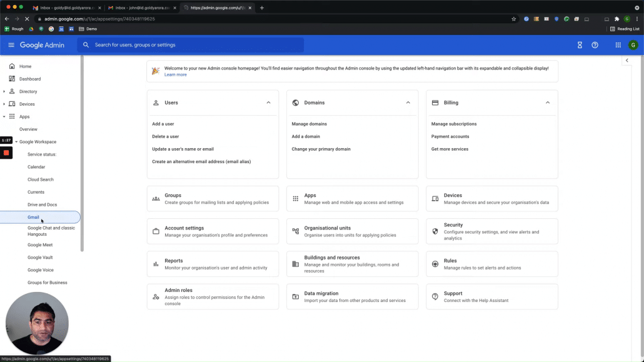The width and height of the screenshot is (644, 362).
Task: Collapse the Google Workspace subtree arrow
Action: (x=16, y=142)
